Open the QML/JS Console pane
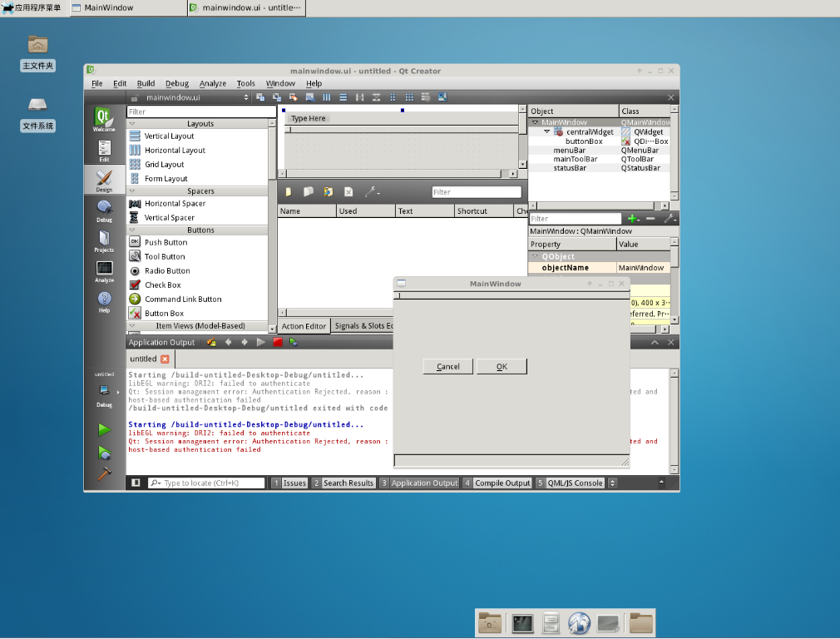Image resolution: width=840 pixels, height=639 pixels. coord(570,483)
